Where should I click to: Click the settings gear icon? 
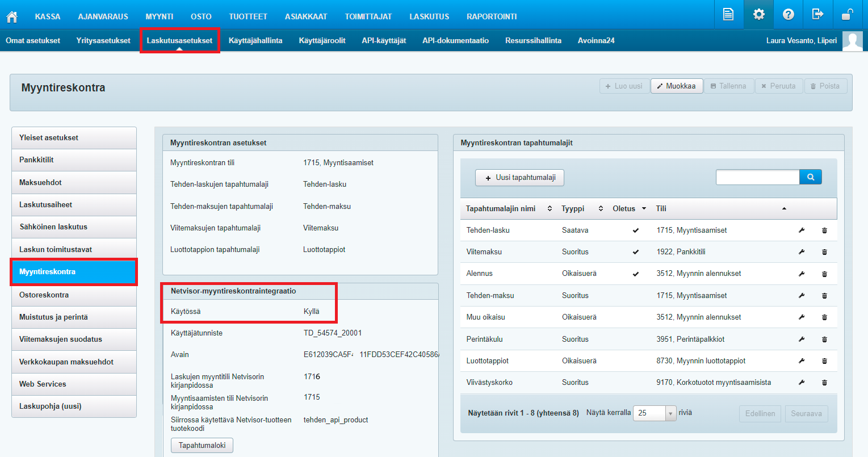tap(758, 15)
